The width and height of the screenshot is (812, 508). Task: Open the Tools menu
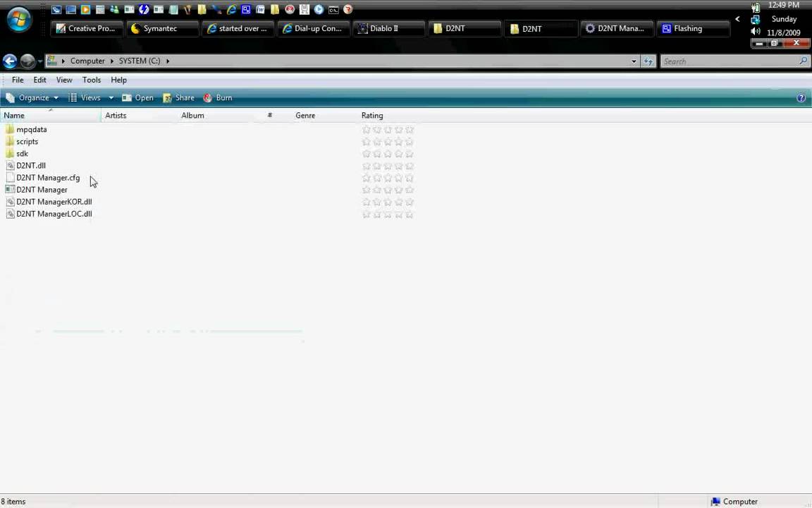(x=92, y=80)
